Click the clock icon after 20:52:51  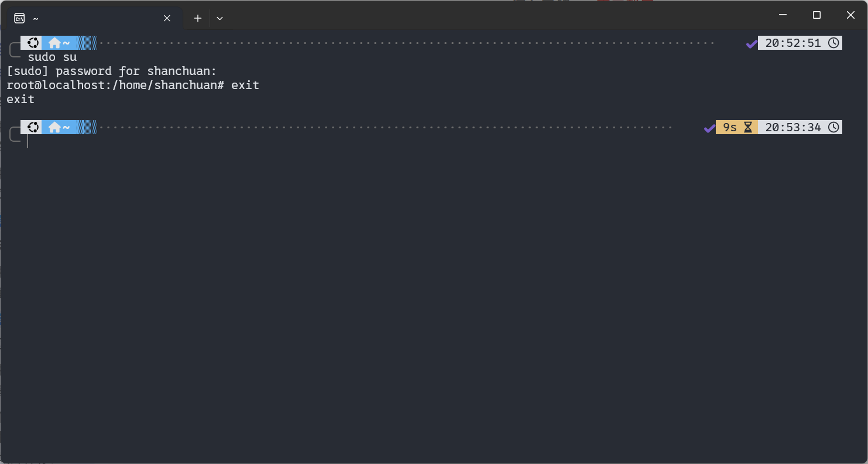(x=833, y=43)
